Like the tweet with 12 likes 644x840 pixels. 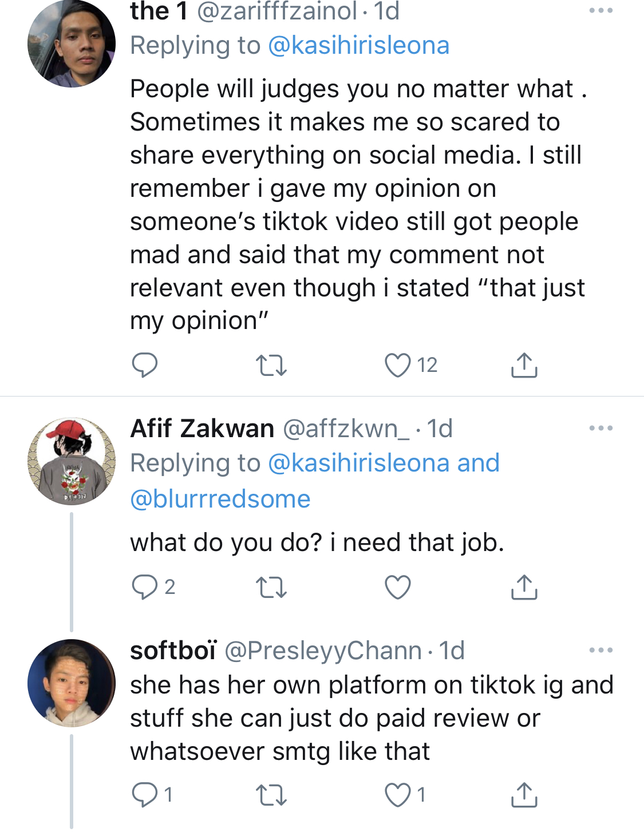pyautogui.click(x=398, y=365)
